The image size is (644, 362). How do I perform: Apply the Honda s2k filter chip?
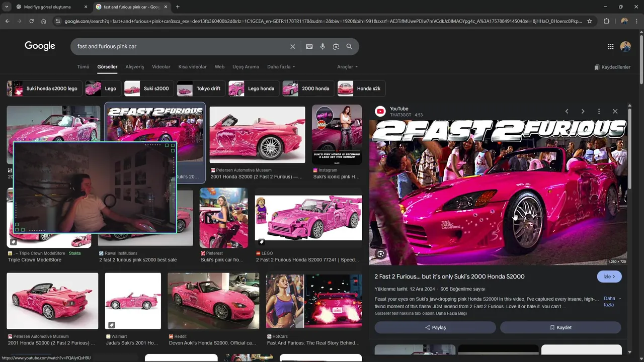coord(361,88)
